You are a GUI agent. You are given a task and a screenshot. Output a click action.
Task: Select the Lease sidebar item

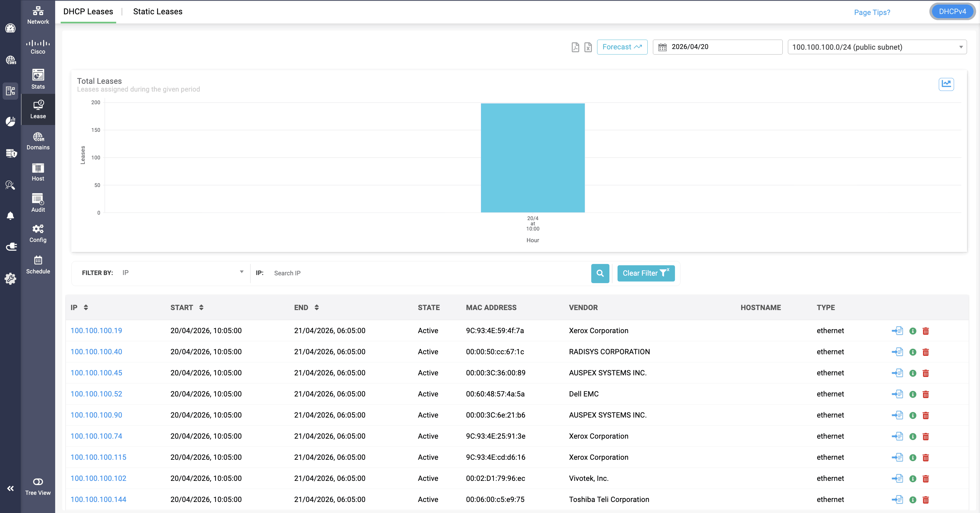38,109
